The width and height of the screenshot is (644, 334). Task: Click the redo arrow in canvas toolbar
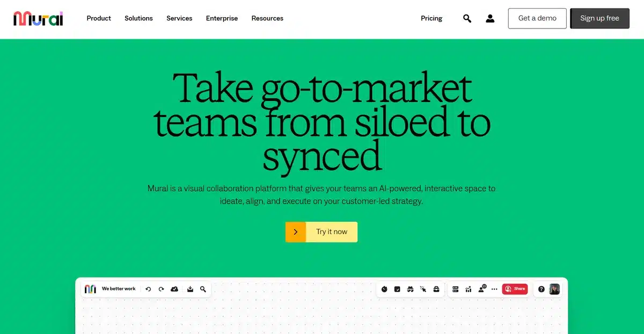[x=161, y=289]
